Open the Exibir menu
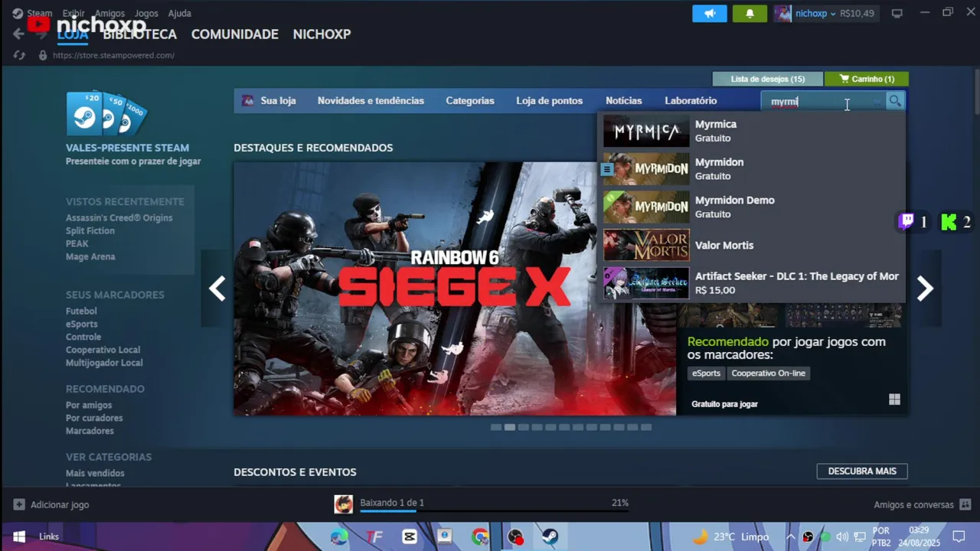 click(x=73, y=13)
